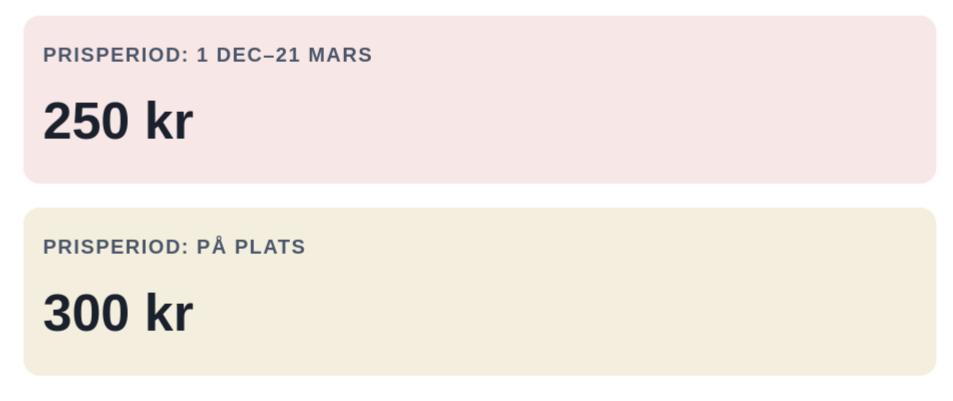Click the number 21 in the date range

tap(288, 55)
